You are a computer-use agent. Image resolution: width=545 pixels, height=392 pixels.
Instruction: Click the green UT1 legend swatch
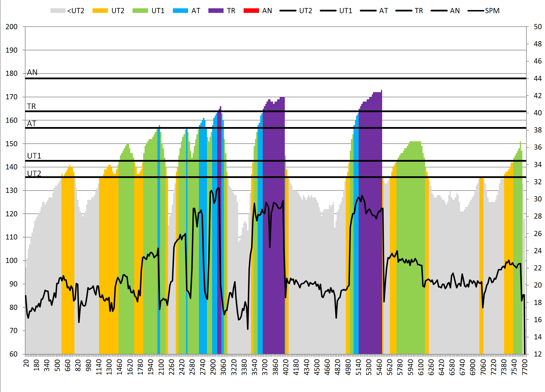point(140,11)
